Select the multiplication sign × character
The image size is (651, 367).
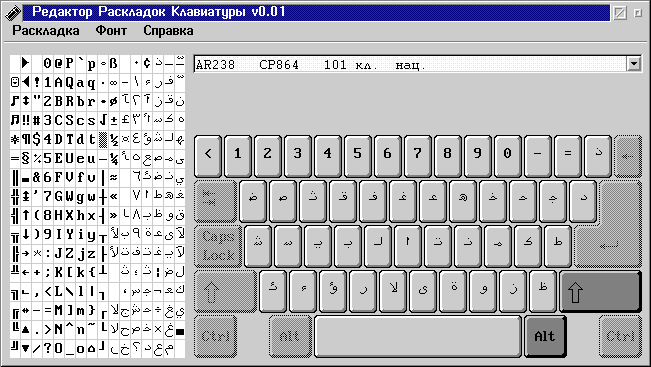[158, 329]
